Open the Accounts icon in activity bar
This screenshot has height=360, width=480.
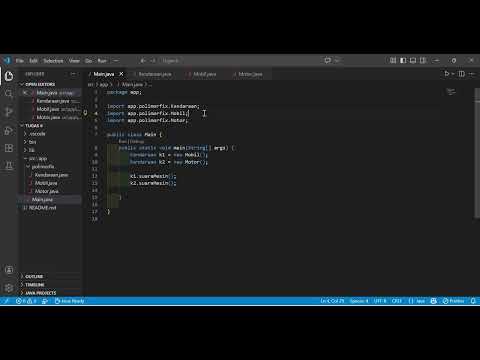(x=9, y=270)
